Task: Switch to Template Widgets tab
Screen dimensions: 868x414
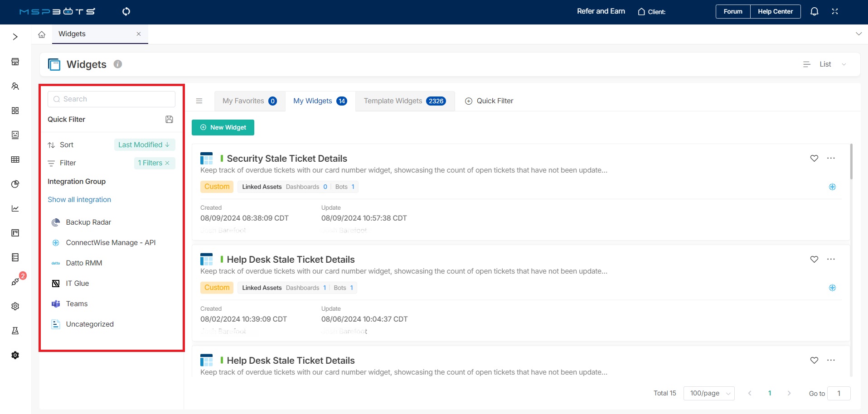Action: point(404,101)
